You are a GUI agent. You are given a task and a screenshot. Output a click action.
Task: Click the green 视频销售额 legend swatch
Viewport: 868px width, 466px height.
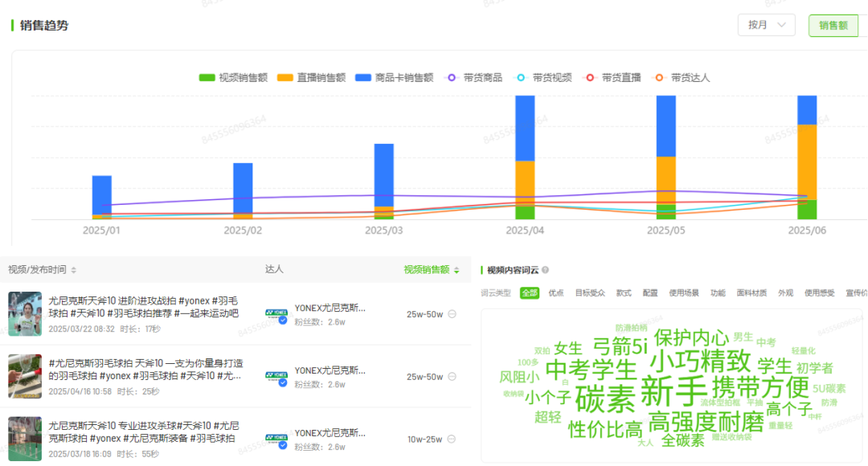coord(207,78)
